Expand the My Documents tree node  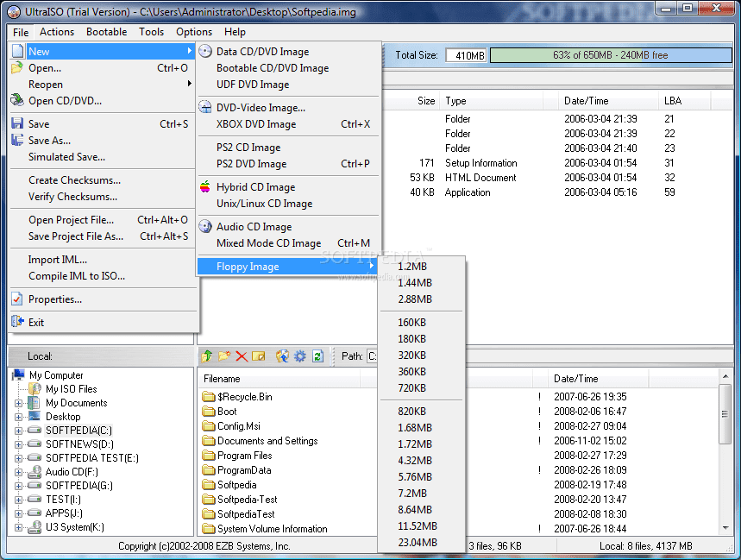pyautogui.click(x=18, y=403)
